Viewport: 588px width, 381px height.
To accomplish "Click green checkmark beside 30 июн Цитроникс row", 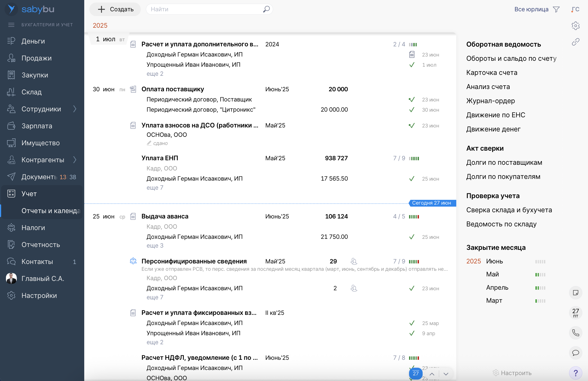I will (412, 110).
